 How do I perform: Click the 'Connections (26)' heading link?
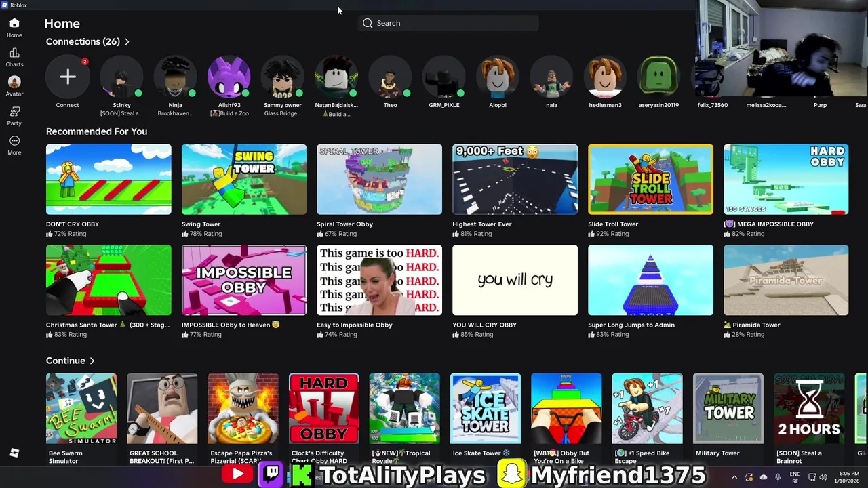(x=83, y=42)
